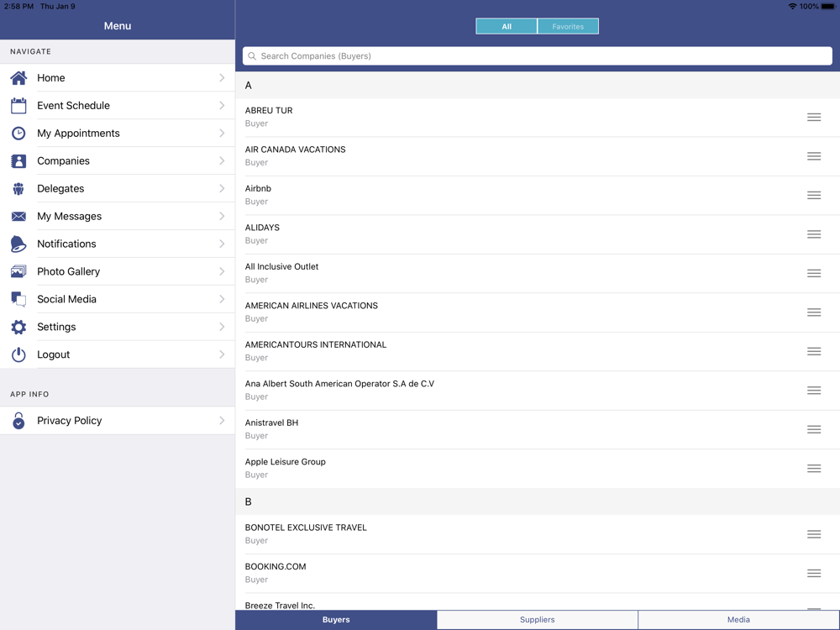Tap the handle icon for Anistravel BH
840x630 pixels.
[814, 429]
